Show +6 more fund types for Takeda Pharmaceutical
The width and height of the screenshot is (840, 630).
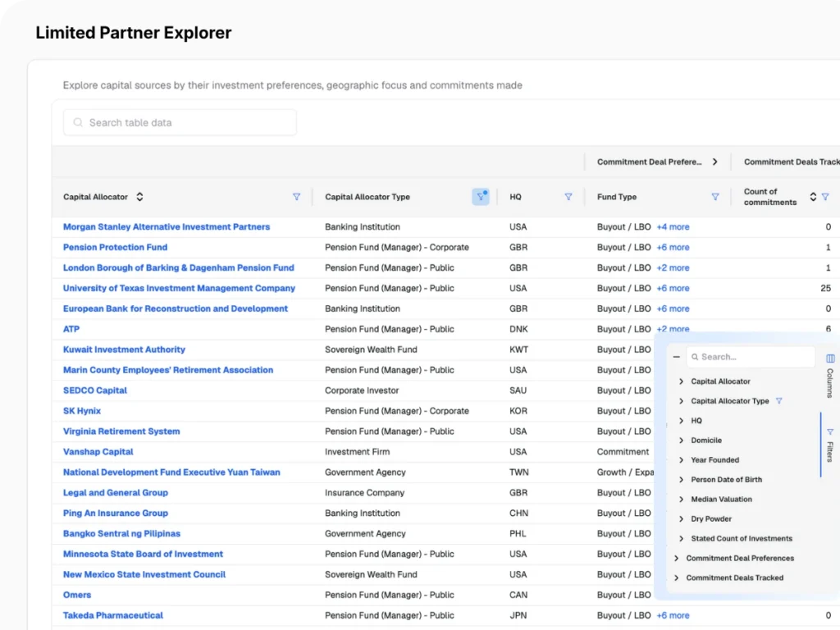[x=673, y=615]
